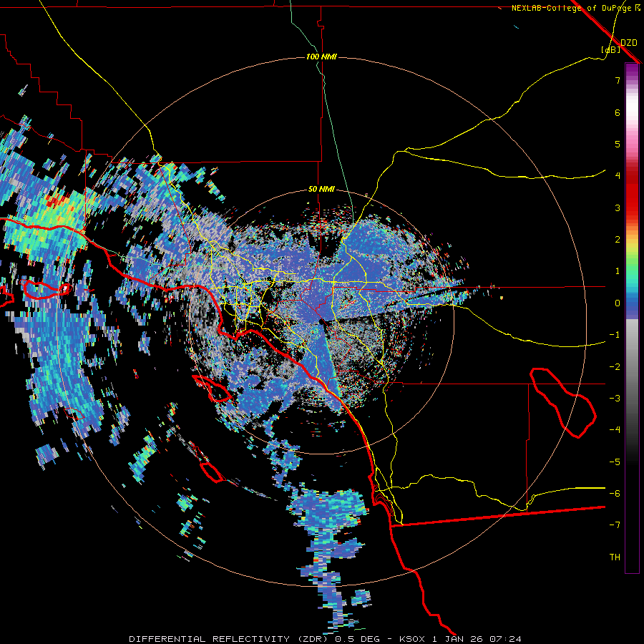Click the "4" value on the color scale
The height and width of the screenshot is (644, 644).
[618, 176]
